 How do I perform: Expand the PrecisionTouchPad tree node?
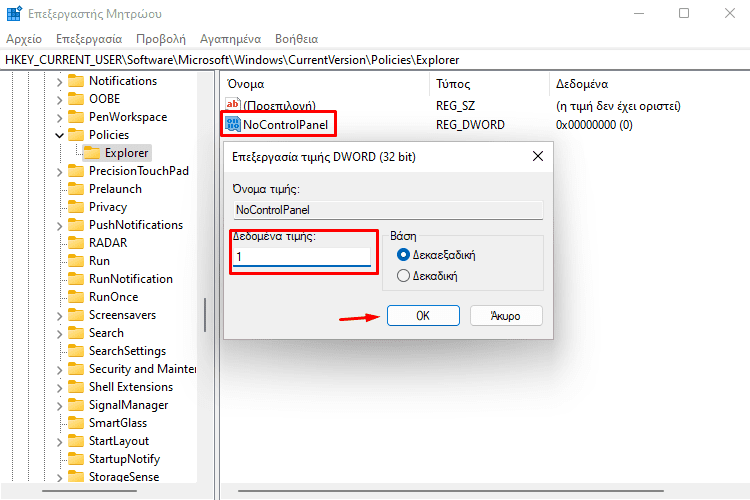pyautogui.click(x=59, y=172)
